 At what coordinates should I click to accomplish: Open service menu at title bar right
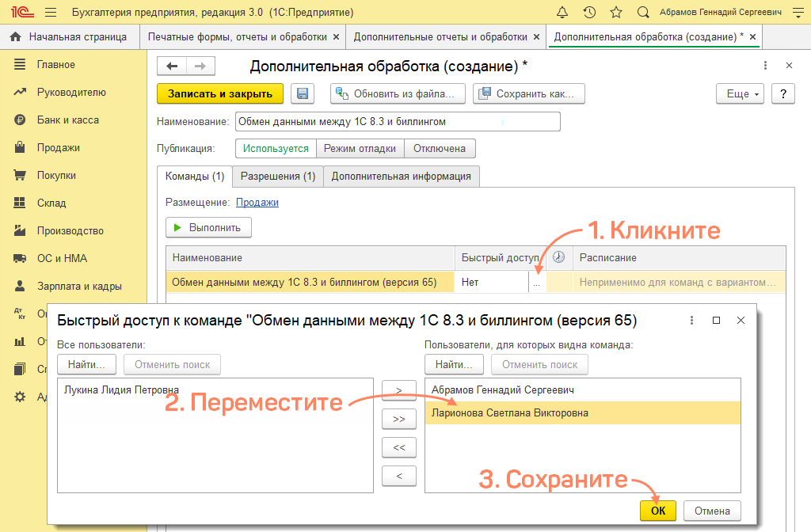(798, 13)
